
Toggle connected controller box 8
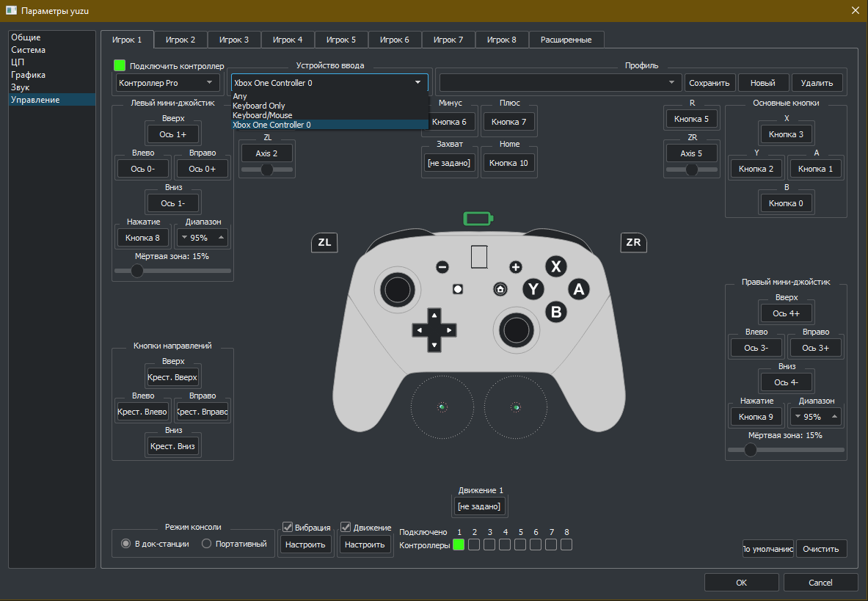click(x=566, y=544)
